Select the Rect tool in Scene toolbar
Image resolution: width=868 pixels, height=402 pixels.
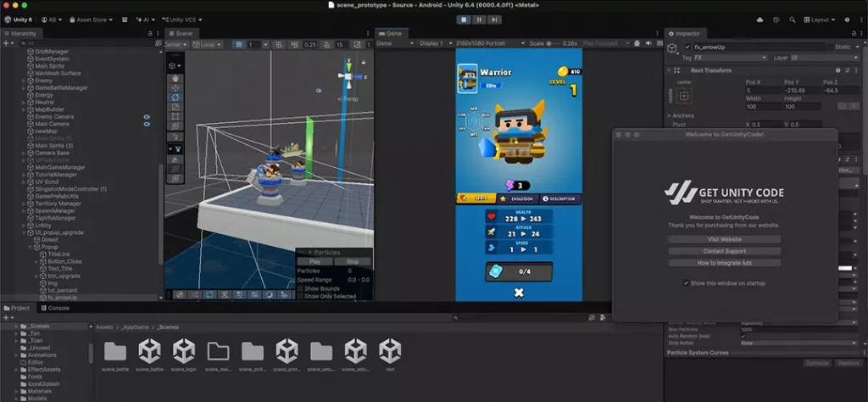pos(175,116)
